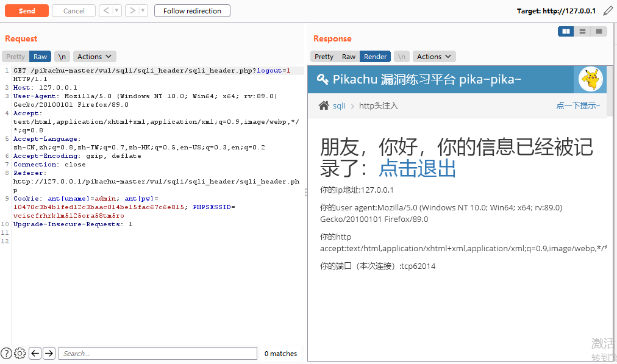The image size is (617, 364).
Task: Select top-bottom split layout icon
Action: (x=582, y=32)
